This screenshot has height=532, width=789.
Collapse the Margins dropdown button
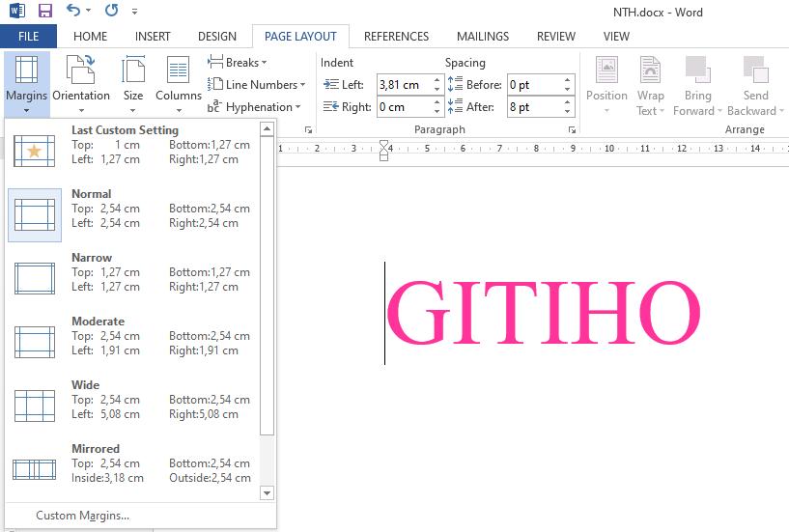point(27,84)
